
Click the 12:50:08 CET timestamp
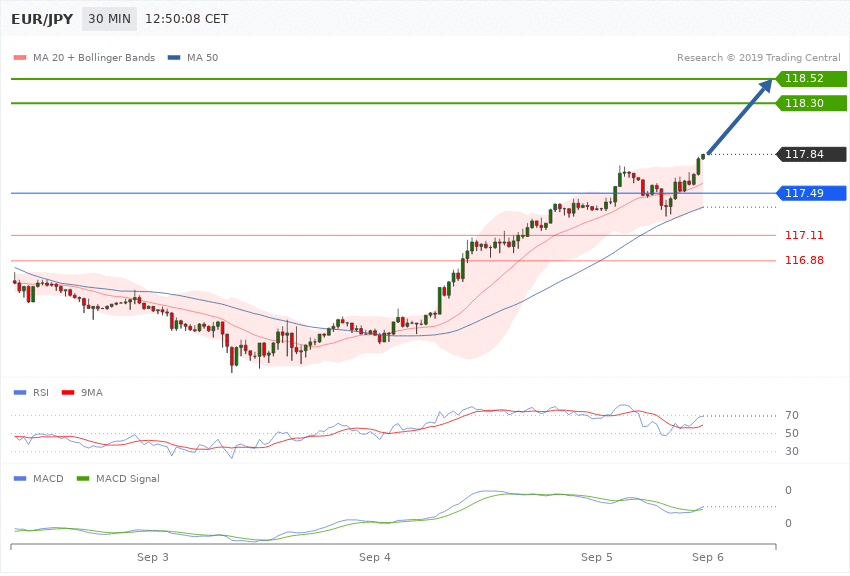pos(186,19)
